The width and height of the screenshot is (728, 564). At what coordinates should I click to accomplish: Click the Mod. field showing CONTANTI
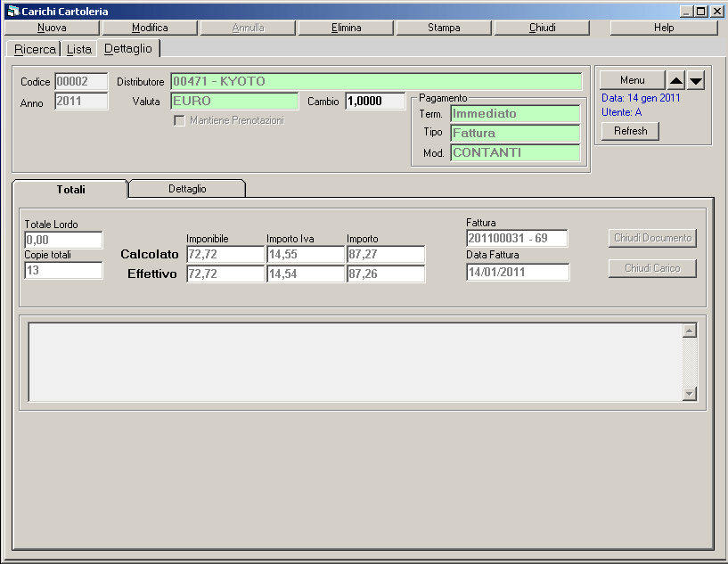(515, 152)
